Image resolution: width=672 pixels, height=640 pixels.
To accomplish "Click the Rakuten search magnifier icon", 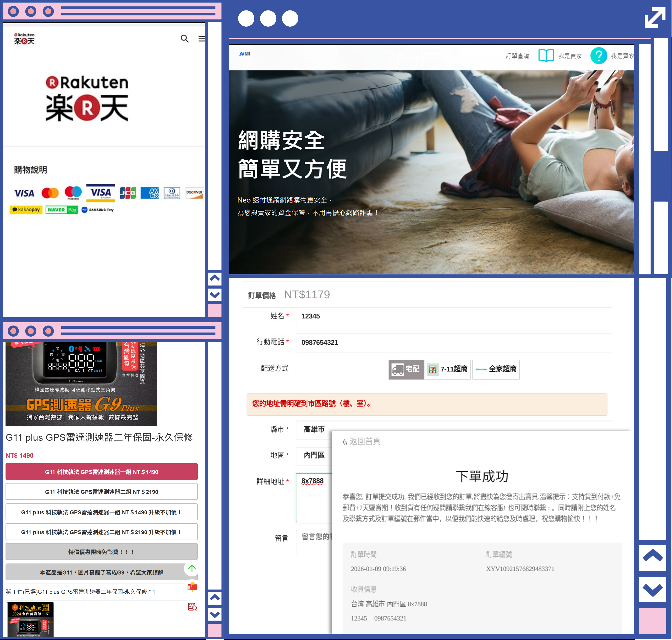I will [x=184, y=39].
